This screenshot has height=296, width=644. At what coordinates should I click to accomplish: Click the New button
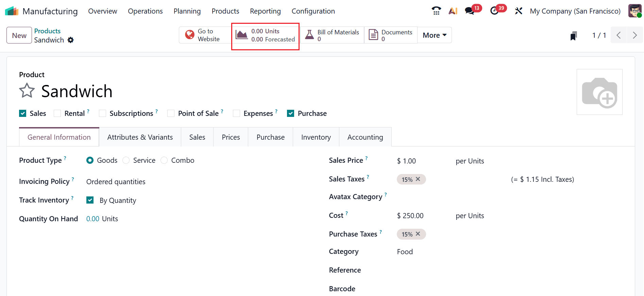[x=19, y=35]
